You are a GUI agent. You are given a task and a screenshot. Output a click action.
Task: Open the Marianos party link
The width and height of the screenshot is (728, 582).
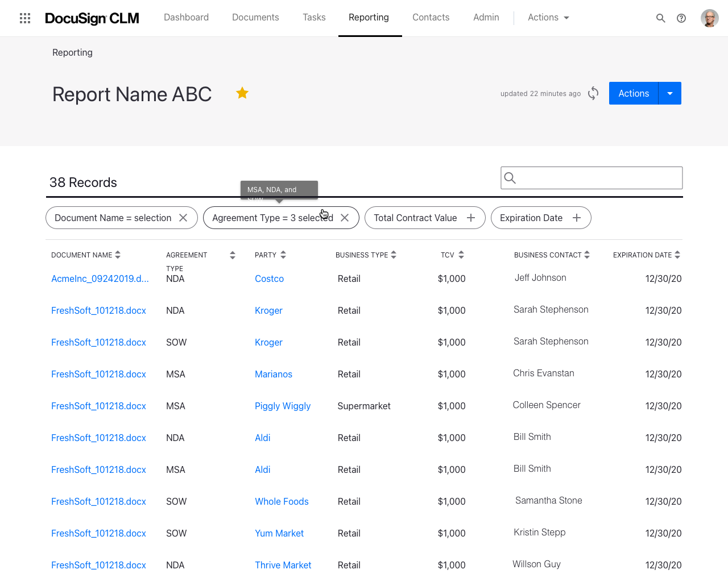coord(274,374)
